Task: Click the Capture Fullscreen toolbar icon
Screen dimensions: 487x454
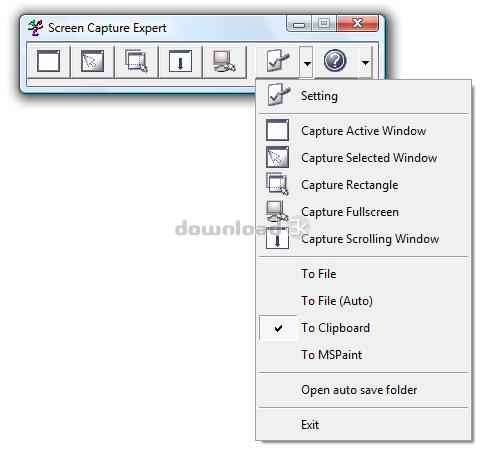Action: tap(224, 62)
